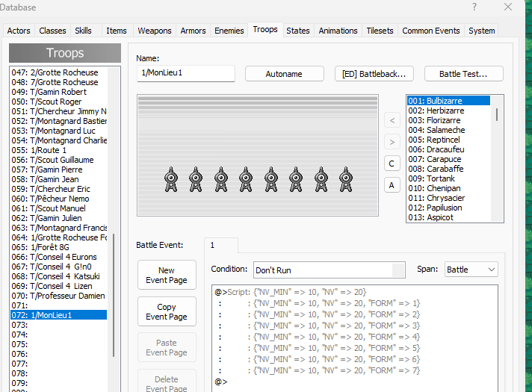Select troop 049: T/Gamin Robert
The height and width of the screenshot is (392, 532).
[x=59, y=92]
